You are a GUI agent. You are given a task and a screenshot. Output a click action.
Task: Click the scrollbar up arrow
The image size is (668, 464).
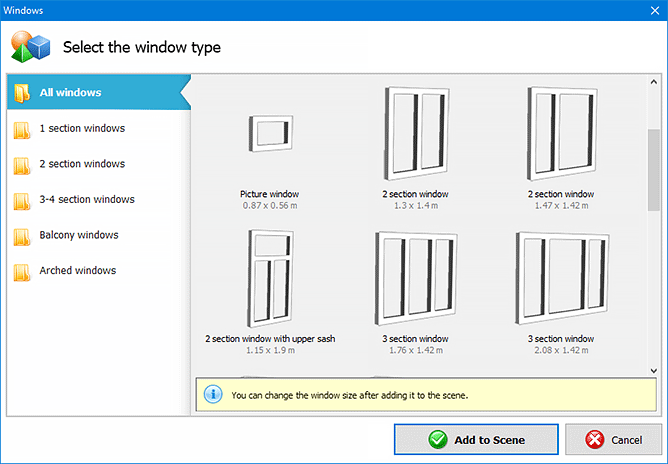(654, 82)
